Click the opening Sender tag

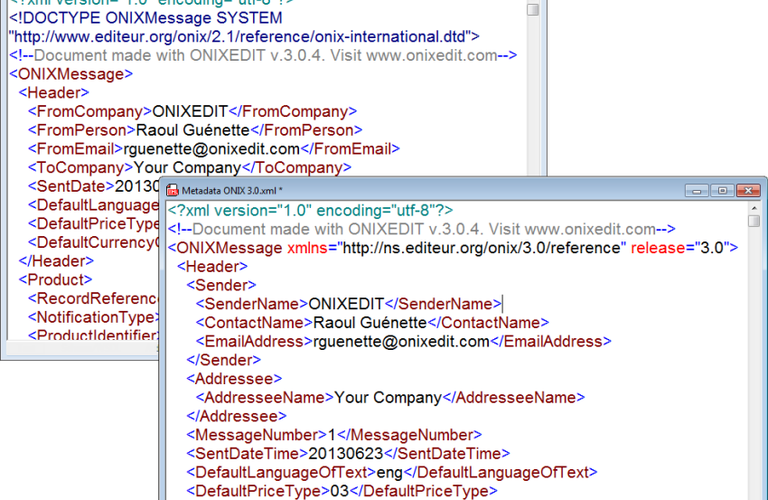(221, 286)
